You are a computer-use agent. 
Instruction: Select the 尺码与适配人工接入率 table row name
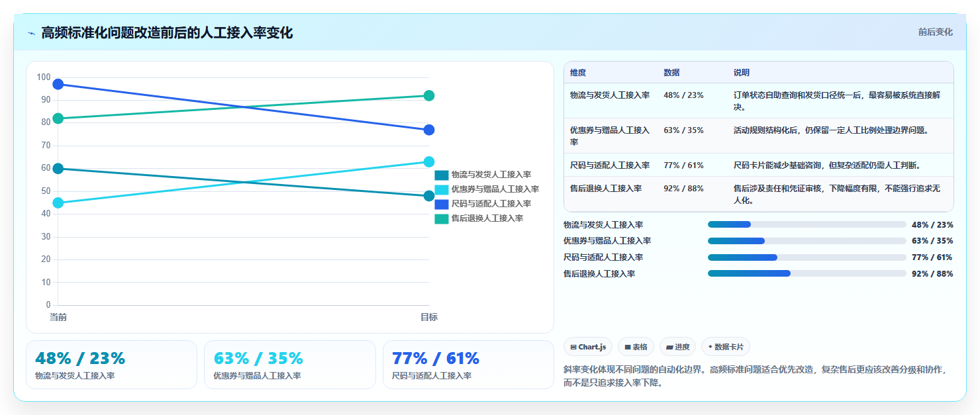(x=610, y=165)
